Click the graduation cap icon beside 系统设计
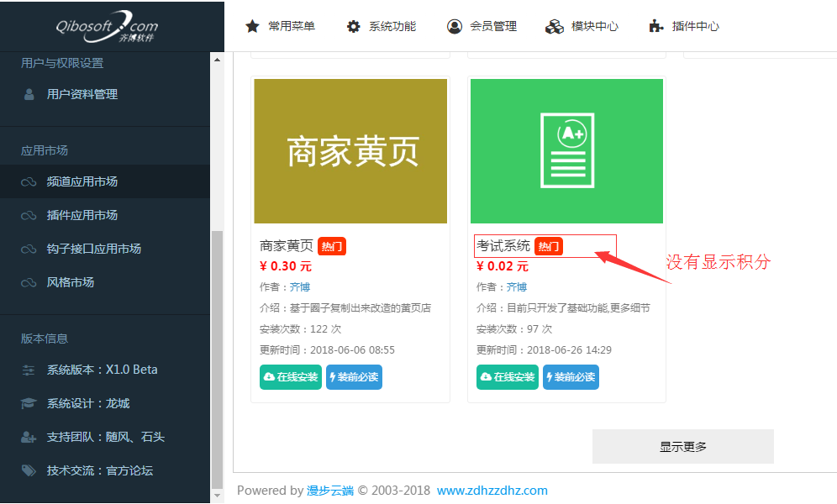837x504 pixels. [x=29, y=403]
